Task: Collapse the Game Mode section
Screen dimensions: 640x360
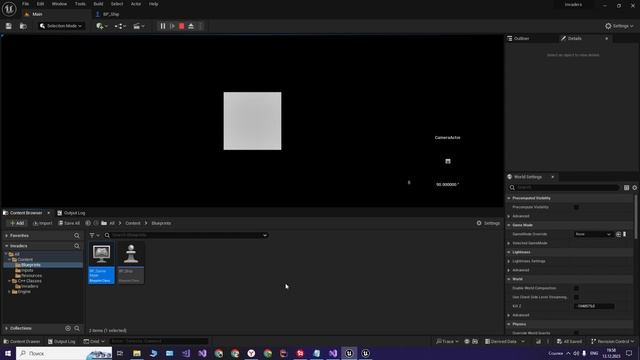Action: (x=509, y=225)
